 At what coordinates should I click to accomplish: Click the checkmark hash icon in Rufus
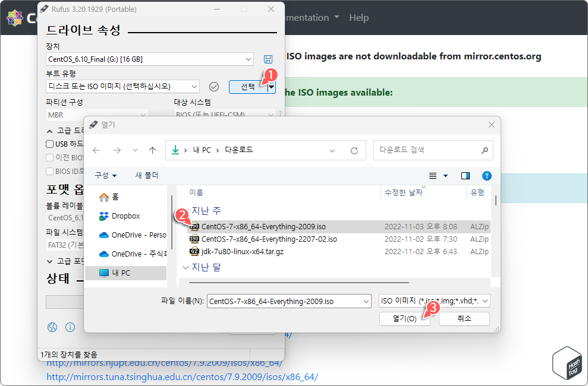(214, 87)
